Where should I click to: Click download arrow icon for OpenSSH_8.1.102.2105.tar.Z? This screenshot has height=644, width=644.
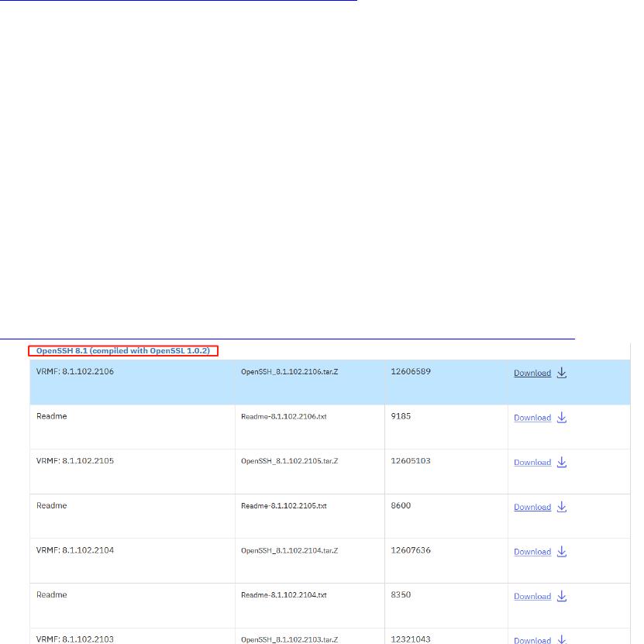(561, 463)
